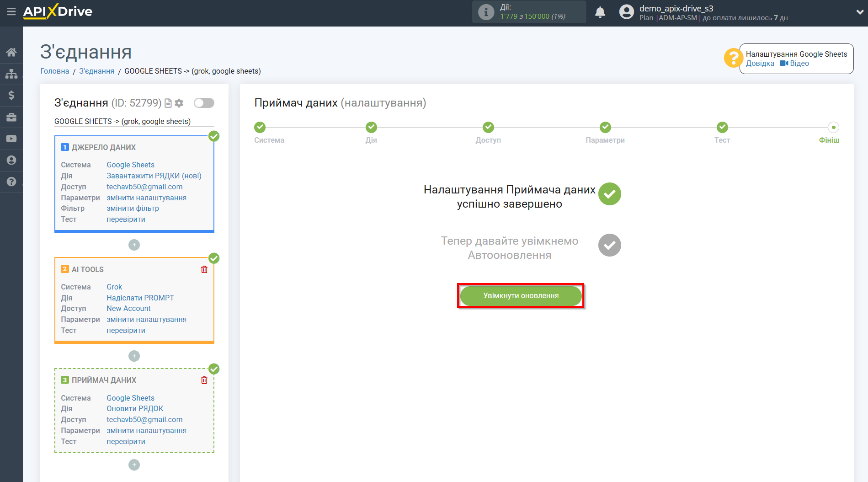The height and width of the screenshot is (482, 868).
Task: Open notifications via the bell icon
Action: [x=600, y=12]
